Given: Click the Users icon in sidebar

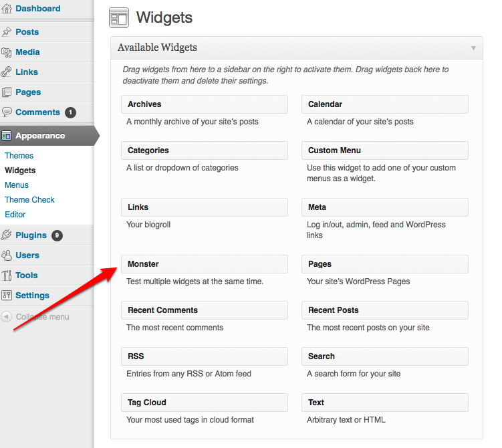Looking at the screenshot, I should click(7, 255).
